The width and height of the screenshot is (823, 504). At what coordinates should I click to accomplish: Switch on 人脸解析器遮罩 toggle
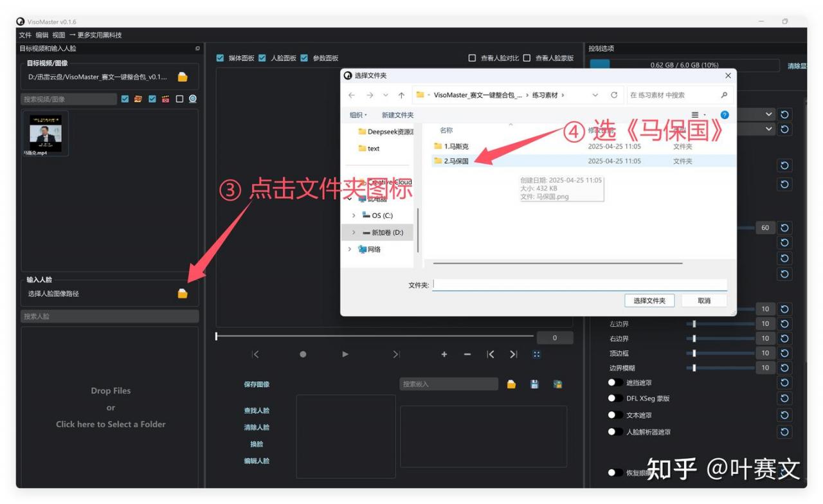coord(615,432)
